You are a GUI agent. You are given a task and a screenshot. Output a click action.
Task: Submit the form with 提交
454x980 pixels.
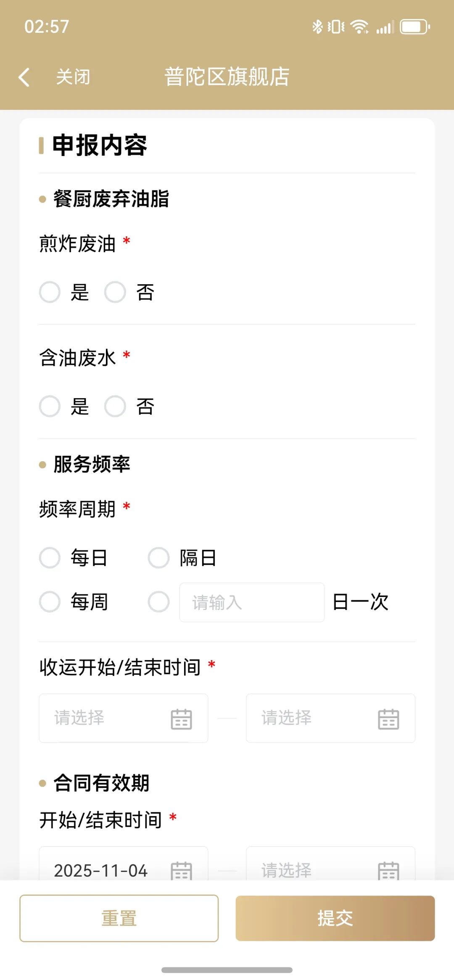coord(335,918)
